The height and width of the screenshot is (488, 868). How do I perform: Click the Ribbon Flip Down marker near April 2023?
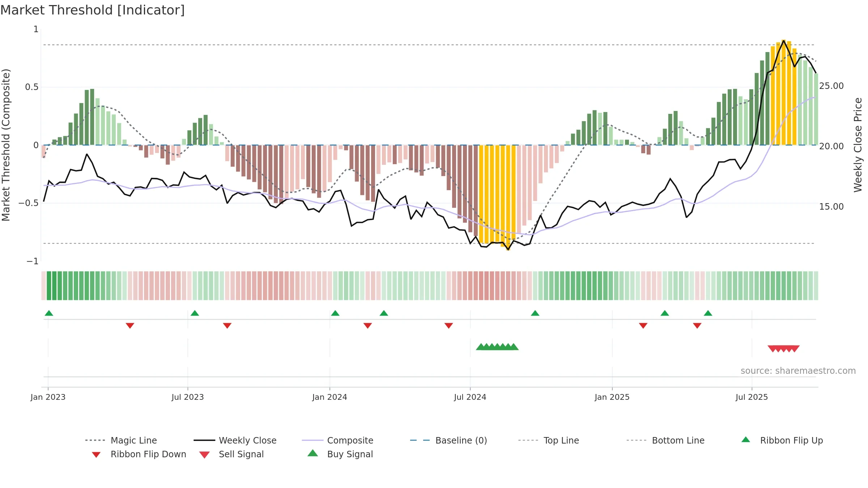click(130, 326)
